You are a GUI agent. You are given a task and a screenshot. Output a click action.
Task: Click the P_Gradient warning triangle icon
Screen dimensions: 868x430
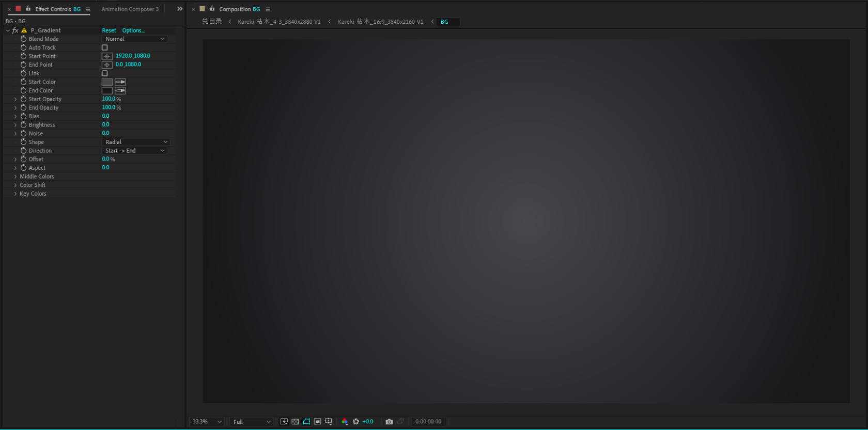pyautogui.click(x=24, y=30)
